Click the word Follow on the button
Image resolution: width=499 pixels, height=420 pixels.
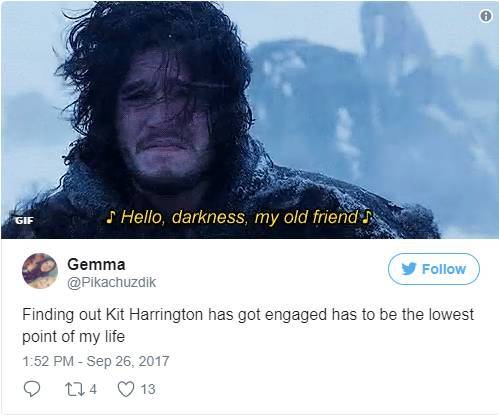point(444,269)
